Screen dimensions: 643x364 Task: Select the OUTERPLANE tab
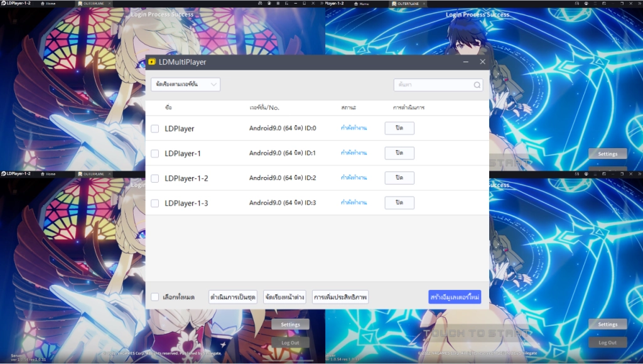(94, 3)
